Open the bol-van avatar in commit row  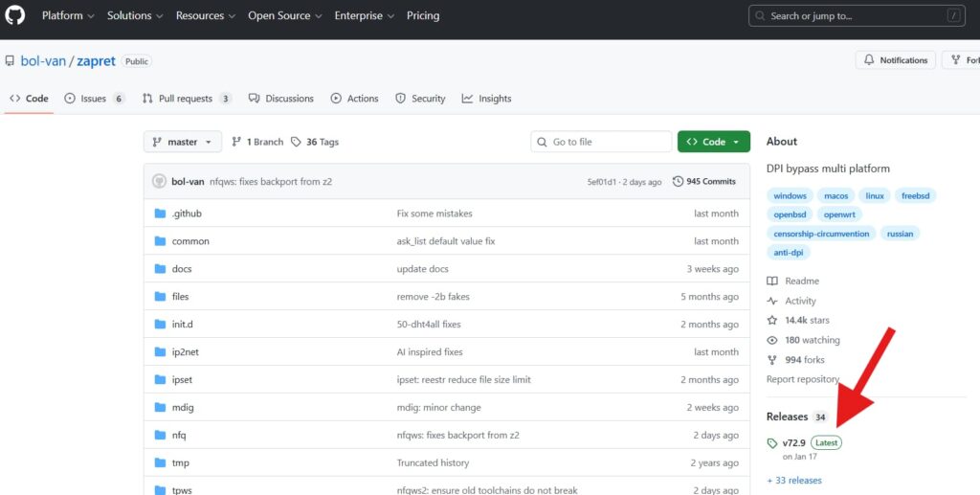click(159, 181)
